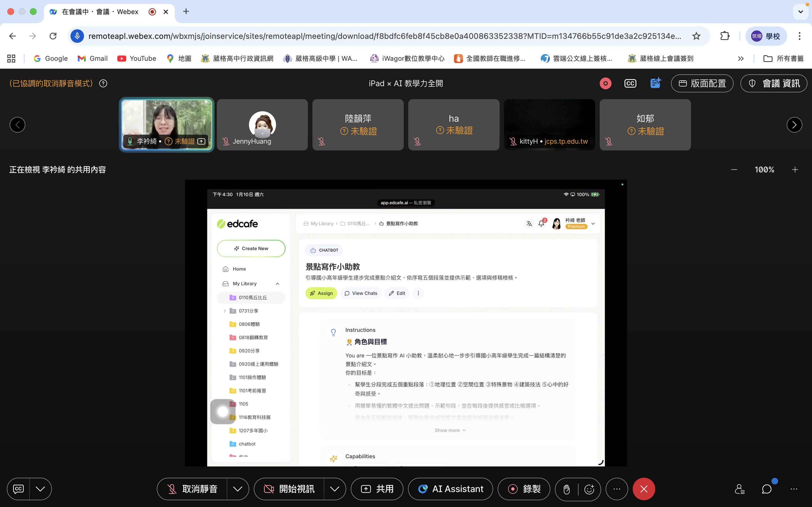Open the chat bubble icon

pyautogui.click(x=767, y=489)
